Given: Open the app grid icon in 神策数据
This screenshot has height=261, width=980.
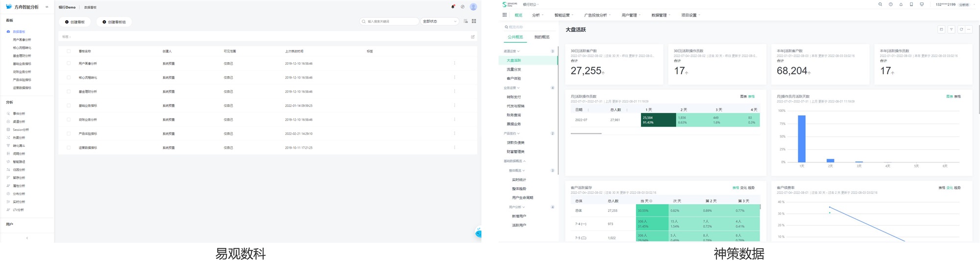Looking at the screenshot, I should click(504, 15).
